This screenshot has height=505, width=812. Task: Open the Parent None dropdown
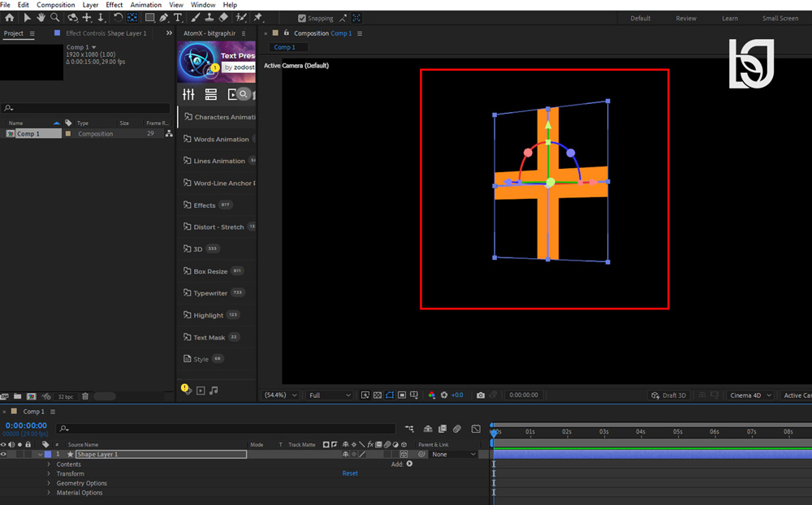pyautogui.click(x=454, y=454)
